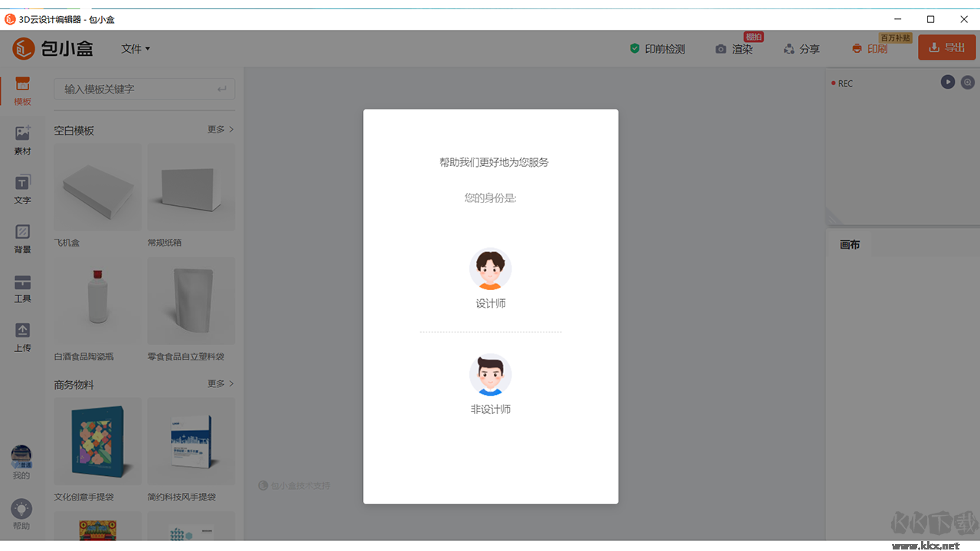Run 印前检测 pre-print check
Image resolution: width=980 pixels, height=551 pixels.
click(x=657, y=49)
